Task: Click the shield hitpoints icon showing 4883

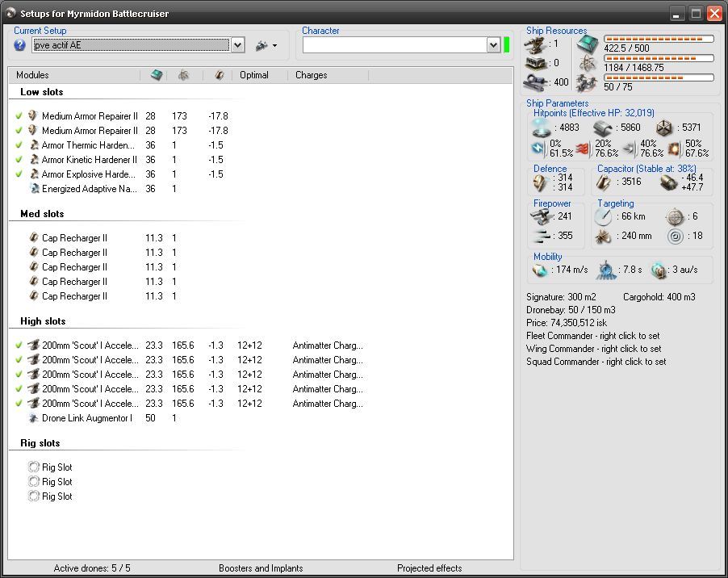Action: [542, 128]
